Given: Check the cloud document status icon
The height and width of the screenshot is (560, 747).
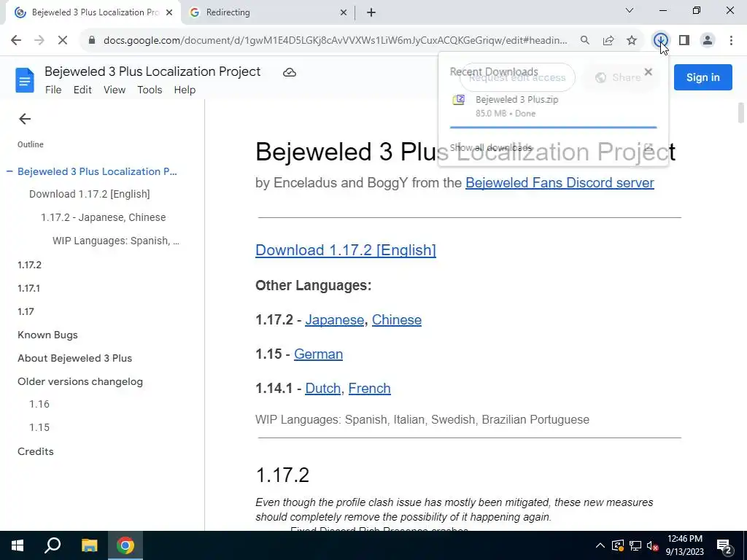Looking at the screenshot, I should point(290,72).
